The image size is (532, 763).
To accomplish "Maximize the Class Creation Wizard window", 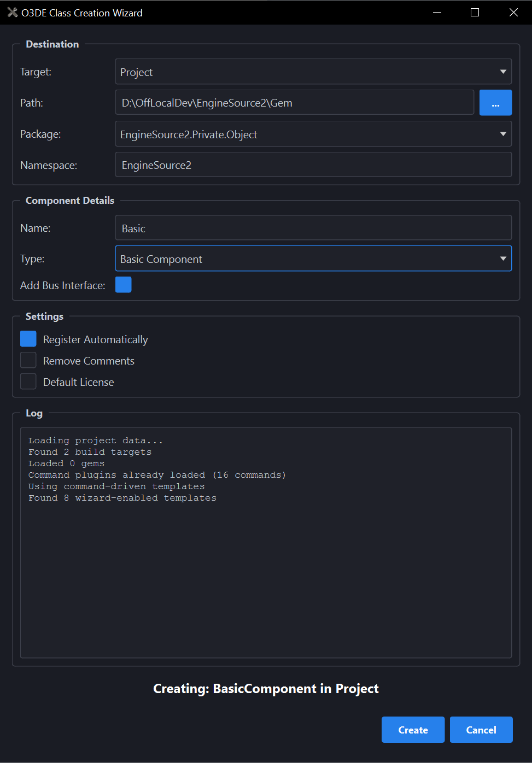I will coord(475,12).
